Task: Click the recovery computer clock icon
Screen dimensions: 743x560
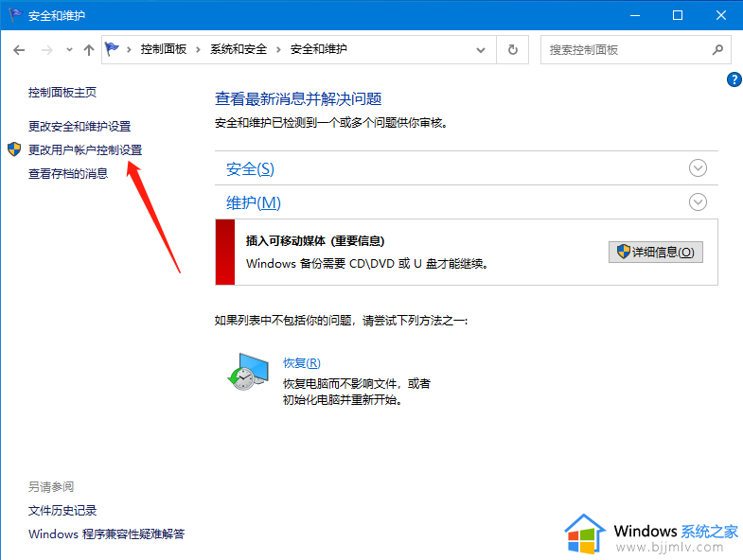Action: coord(248,372)
